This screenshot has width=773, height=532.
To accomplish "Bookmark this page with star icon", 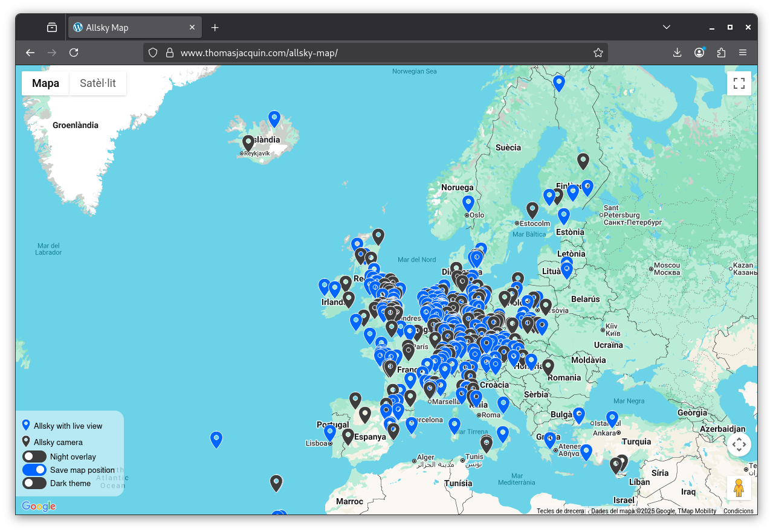I will point(598,53).
